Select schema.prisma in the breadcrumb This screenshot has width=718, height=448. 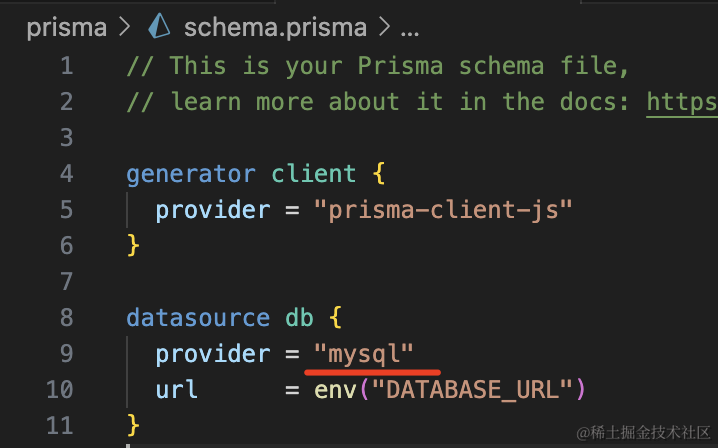[275, 27]
